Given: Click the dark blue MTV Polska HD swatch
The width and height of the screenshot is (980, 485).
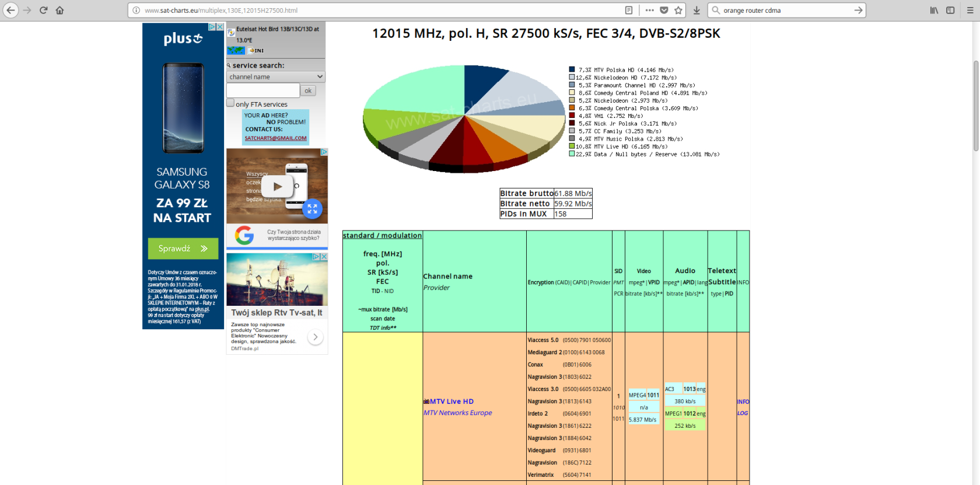Looking at the screenshot, I should coord(572,69).
